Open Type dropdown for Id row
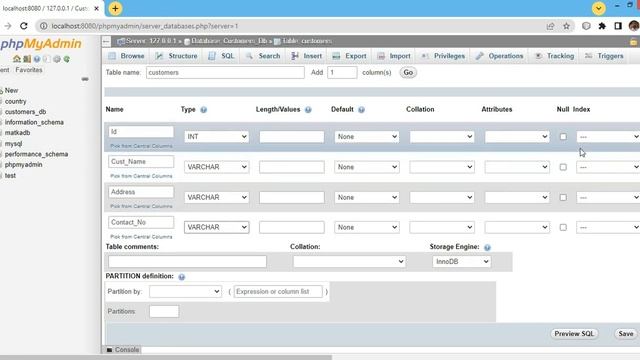Image resolution: width=640 pixels, height=360 pixels. pos(217,137)
